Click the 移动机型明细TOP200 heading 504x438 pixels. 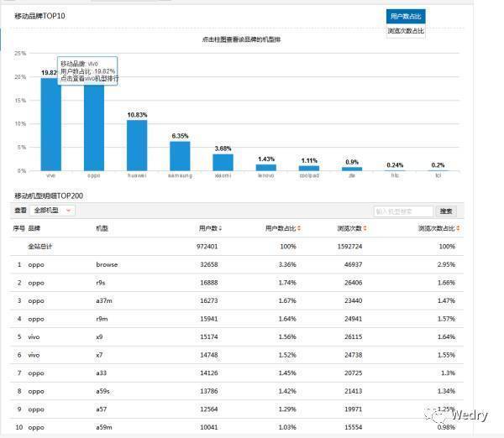[49, 196]
